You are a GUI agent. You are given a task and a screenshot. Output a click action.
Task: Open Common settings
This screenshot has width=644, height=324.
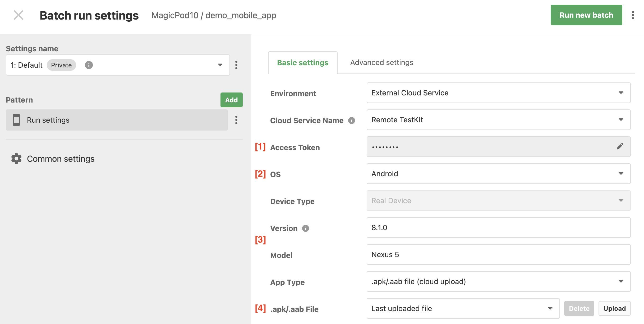[x=61, y=159]
